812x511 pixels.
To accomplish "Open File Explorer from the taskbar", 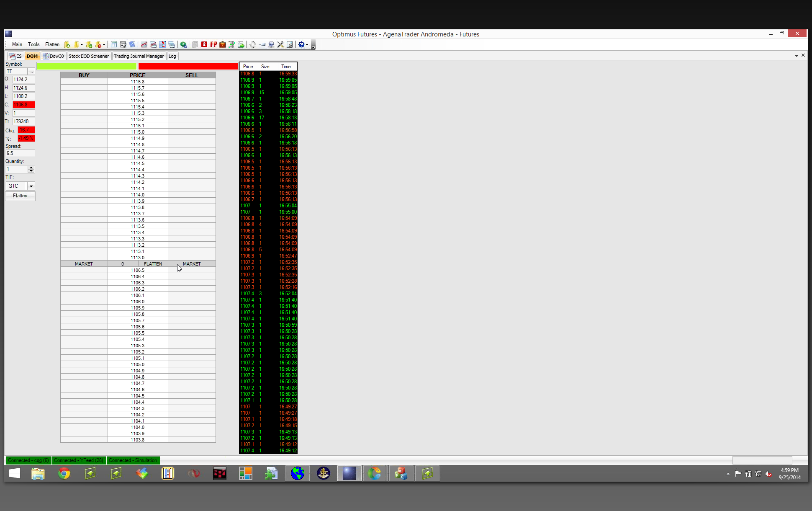I will [38, 473].
